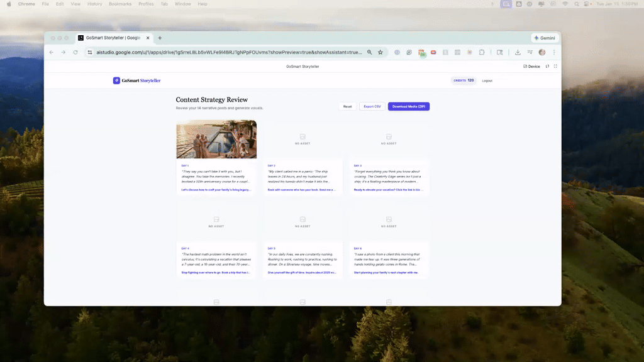Open the Chrome profile avatar
Screen dimensions: 644x362
[x=542, y=53]
